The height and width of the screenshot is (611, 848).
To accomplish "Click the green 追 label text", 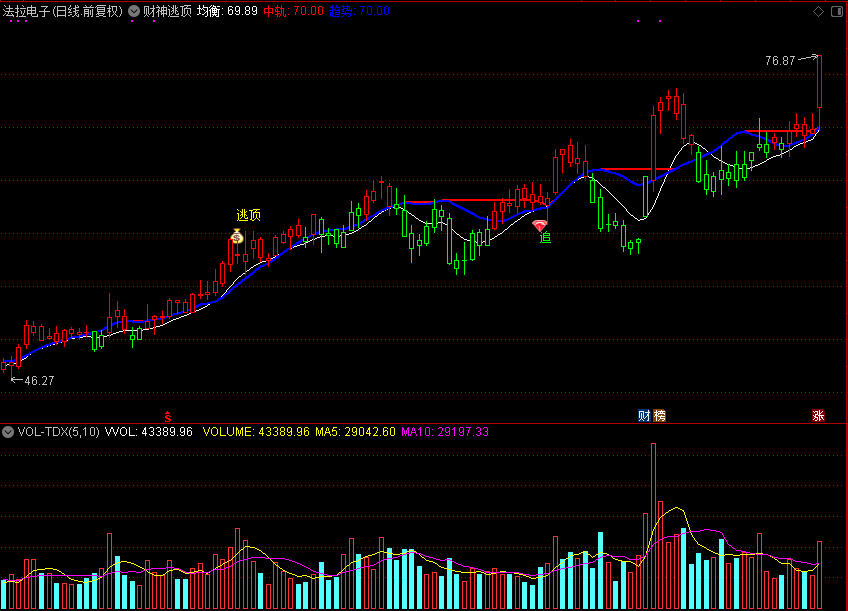I will [x=545, y=237].
